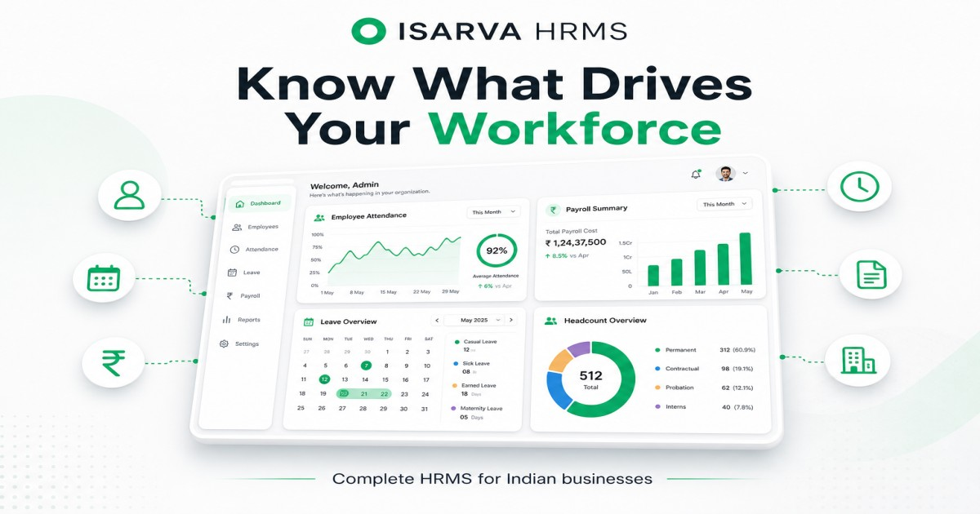Image resolution: width=980 pixels, height=514 pixels.
Task: Select the May 2025 month label
Action: pyautogui.click(x=474, y=321)
